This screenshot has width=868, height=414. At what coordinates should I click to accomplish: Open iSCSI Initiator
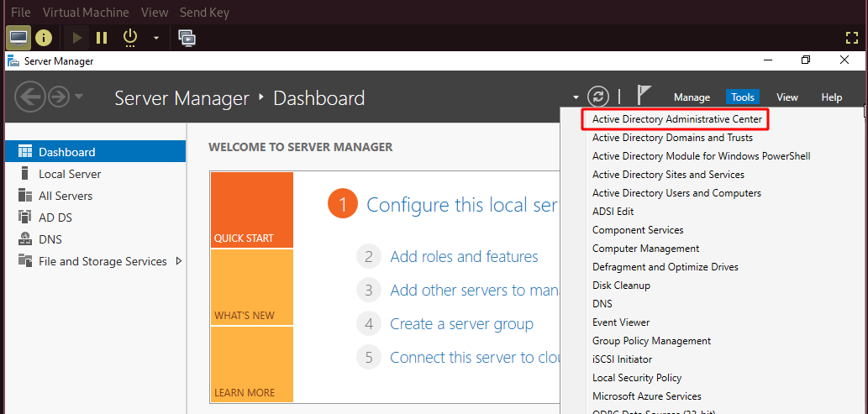(622, 359)
